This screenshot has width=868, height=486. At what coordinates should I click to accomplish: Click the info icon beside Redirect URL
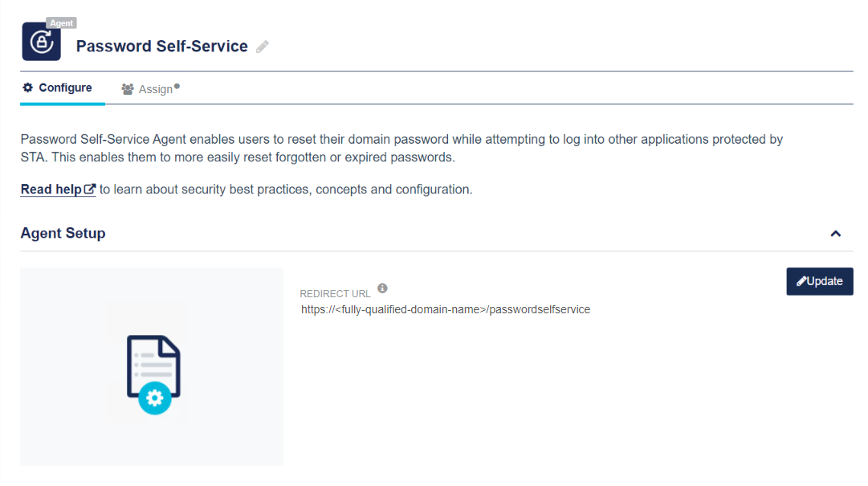pyautogui.click(x=382, y=288)
